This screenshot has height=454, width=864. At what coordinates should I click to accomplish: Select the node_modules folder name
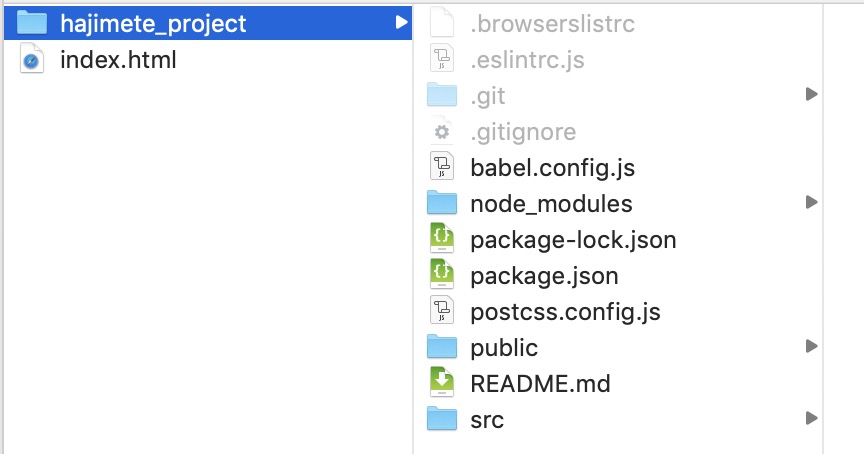coord(551,204)
